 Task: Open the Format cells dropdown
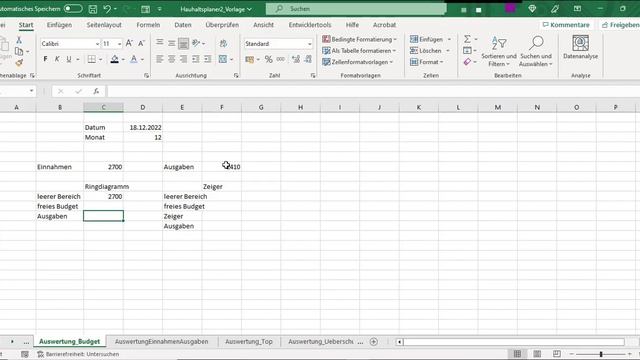[427, 62]
